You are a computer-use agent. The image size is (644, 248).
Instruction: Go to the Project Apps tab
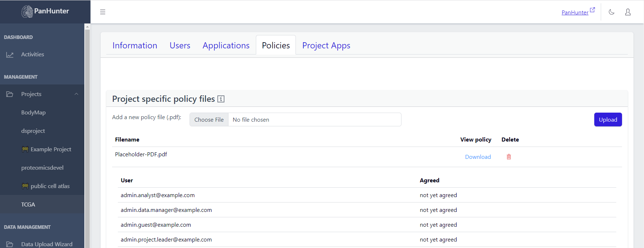[x=326, y=45]
